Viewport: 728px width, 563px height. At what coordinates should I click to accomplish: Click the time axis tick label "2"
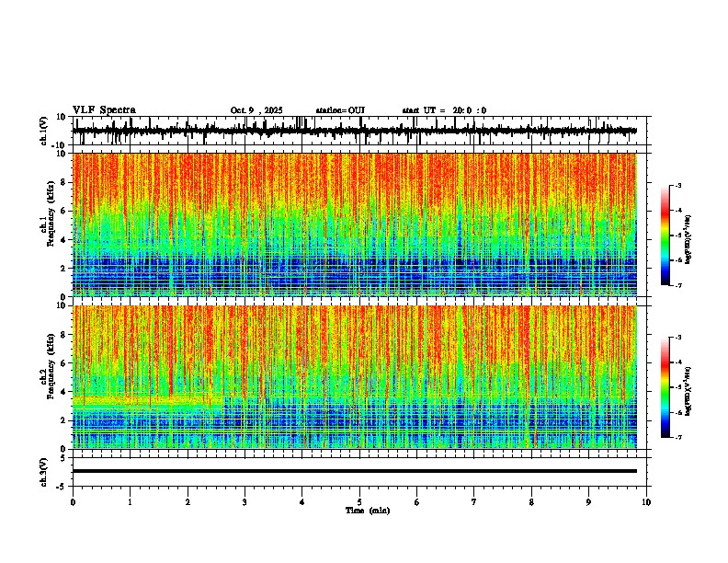(x=188, y=502)
